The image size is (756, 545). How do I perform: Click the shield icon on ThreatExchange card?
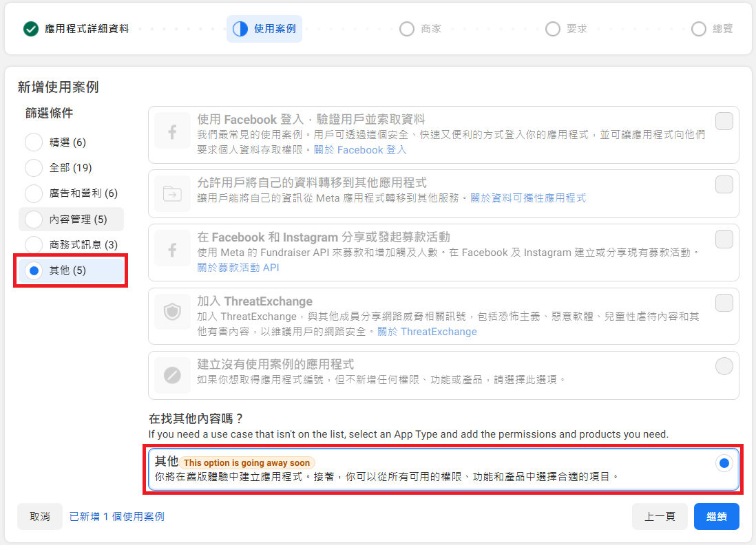tap(172, 312)
